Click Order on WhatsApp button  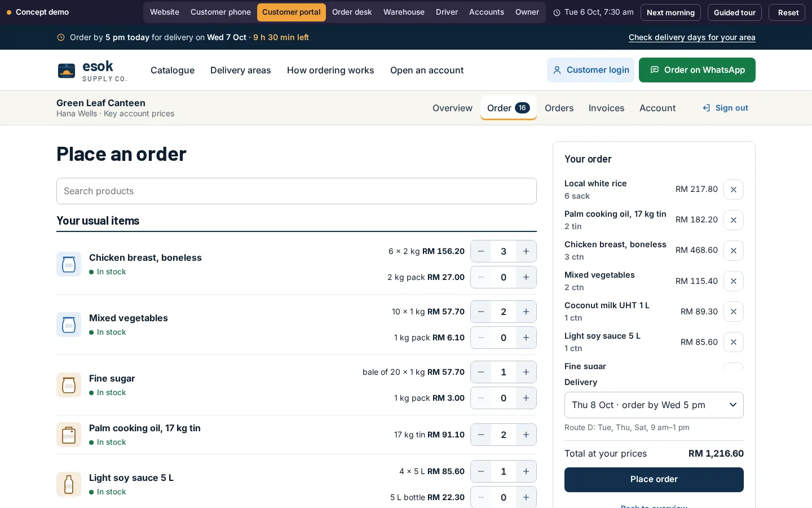click(x=697, y=70)
